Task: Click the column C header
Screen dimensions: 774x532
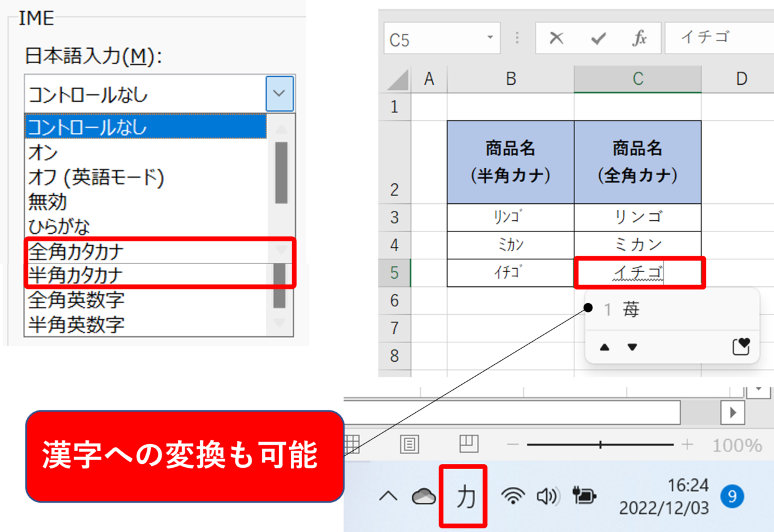Action: [x=637, y=79]
